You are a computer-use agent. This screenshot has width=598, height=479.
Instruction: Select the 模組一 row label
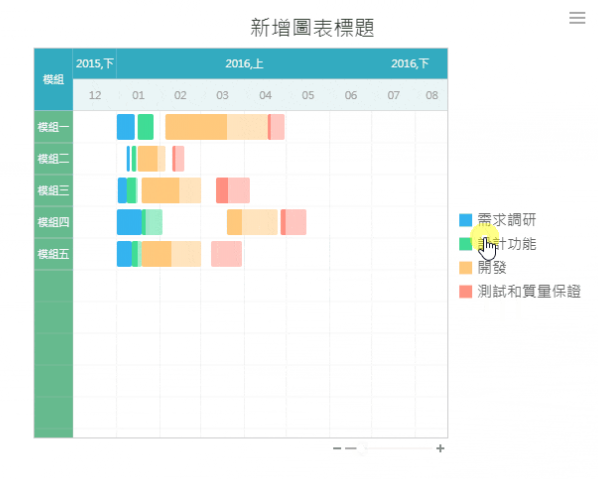click(x=53, y=127)
